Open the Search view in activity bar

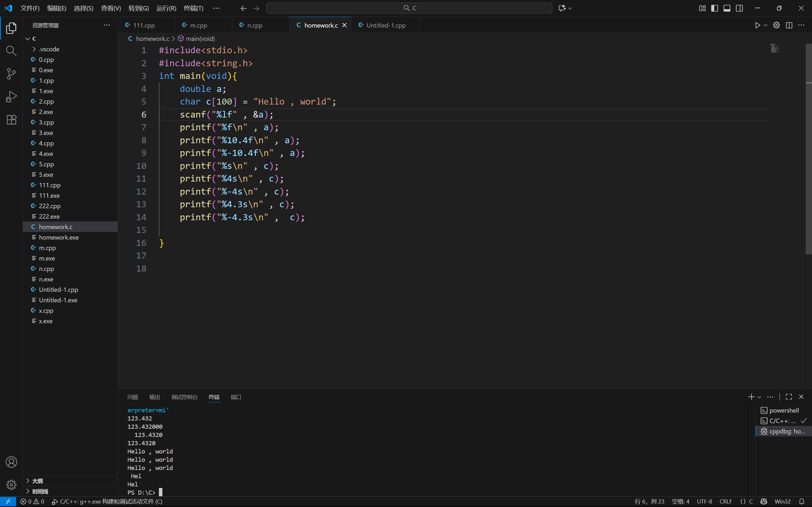pyautogui.click(x=11, y=51)
